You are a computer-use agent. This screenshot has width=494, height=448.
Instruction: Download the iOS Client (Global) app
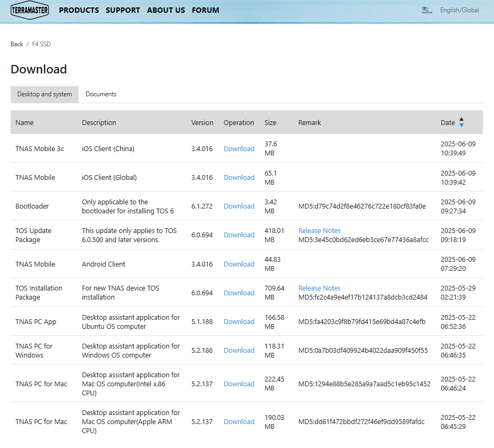239,178
